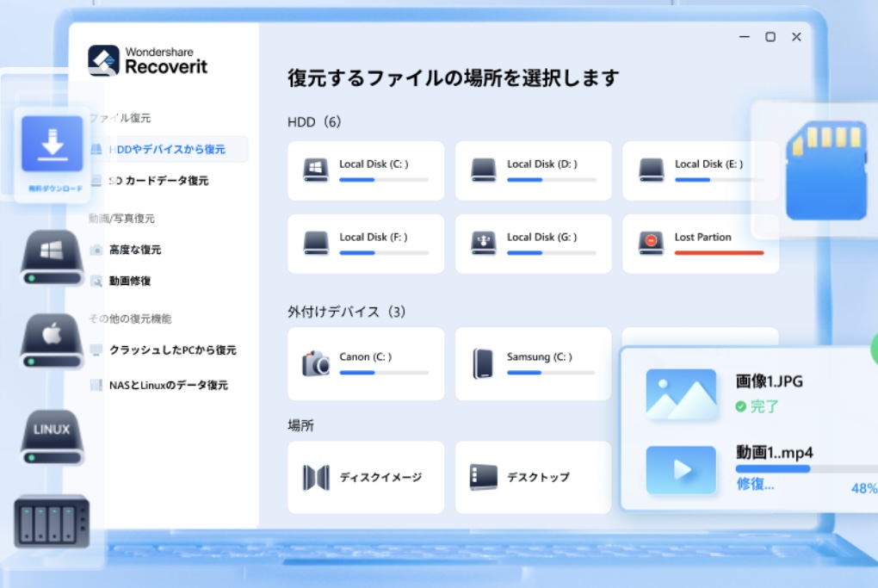The height and width of the screenshot is (588, 878).
Task: Select 高度な復元 recovery mode
Action: 141,250
